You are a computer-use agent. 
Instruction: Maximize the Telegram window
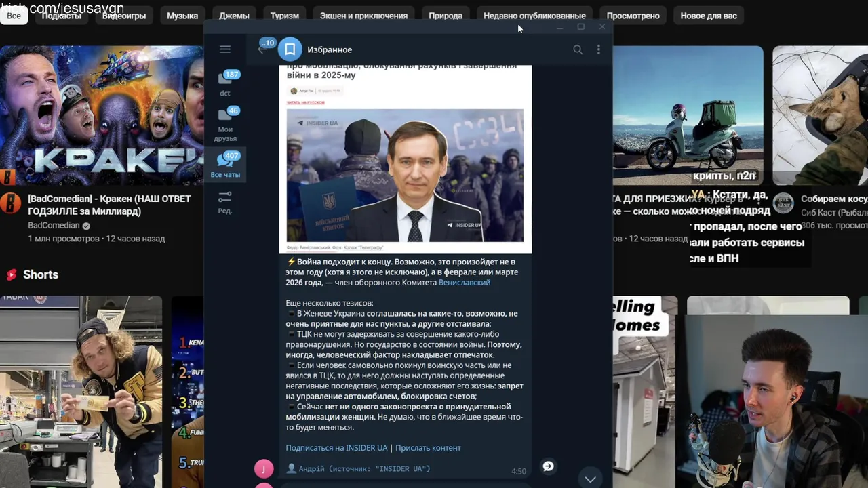(580, 27)
